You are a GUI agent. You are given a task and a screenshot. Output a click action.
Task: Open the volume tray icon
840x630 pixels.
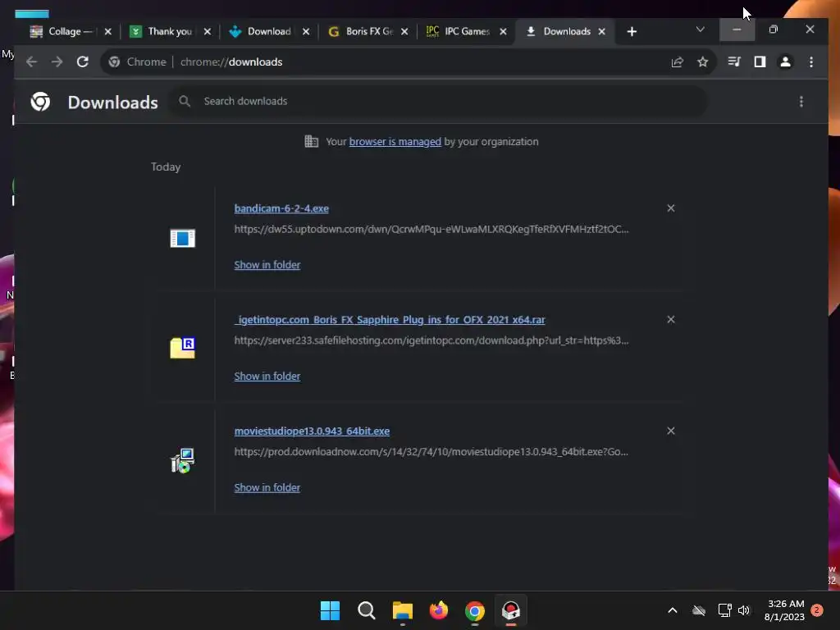click(744, 610)
